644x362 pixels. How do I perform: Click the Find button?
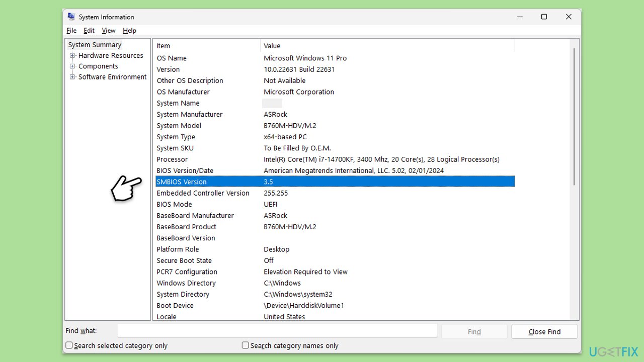tap(474, 332)
